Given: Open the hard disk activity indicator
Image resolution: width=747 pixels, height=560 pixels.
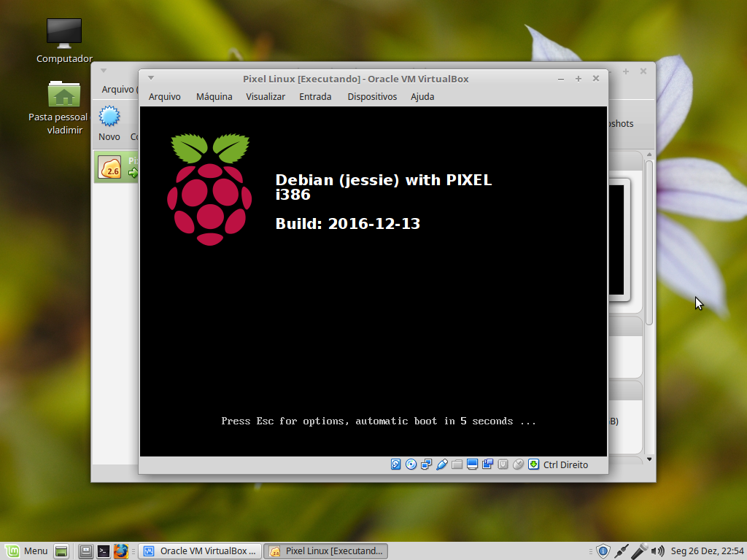Looking at the screenshot, I should pos(396,464).
